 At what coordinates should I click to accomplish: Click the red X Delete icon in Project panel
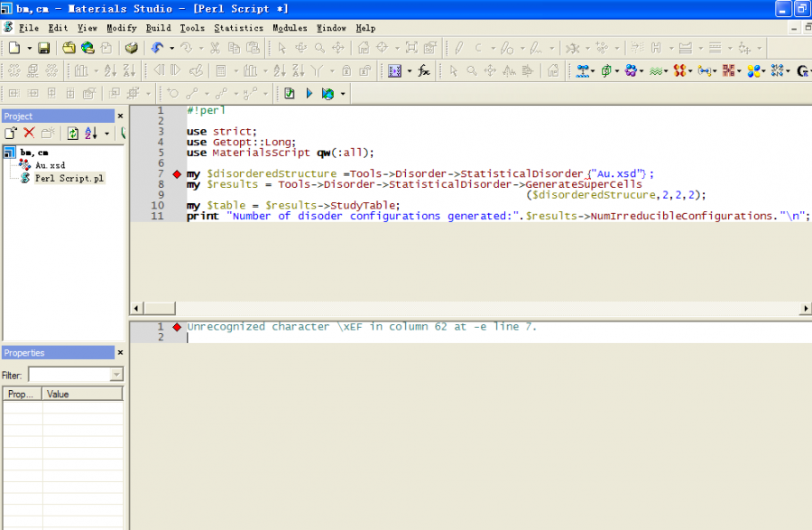pyautogui.click(x=29, y=133)
